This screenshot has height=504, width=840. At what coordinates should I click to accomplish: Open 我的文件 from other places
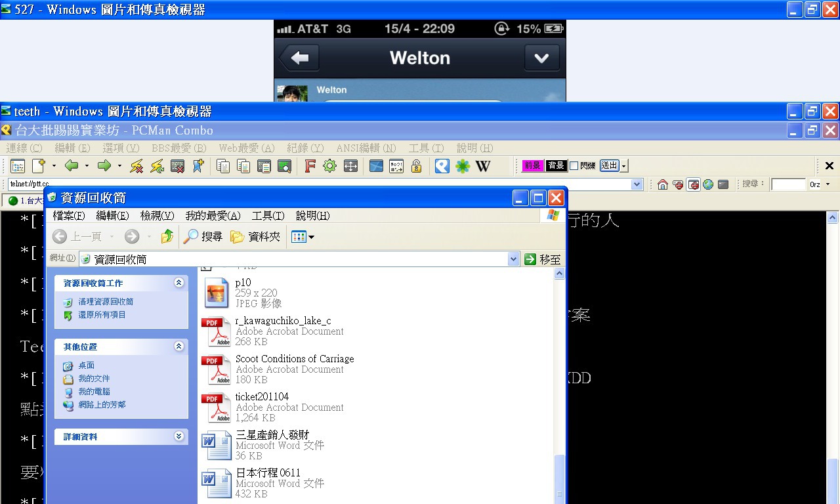point(94,379)
